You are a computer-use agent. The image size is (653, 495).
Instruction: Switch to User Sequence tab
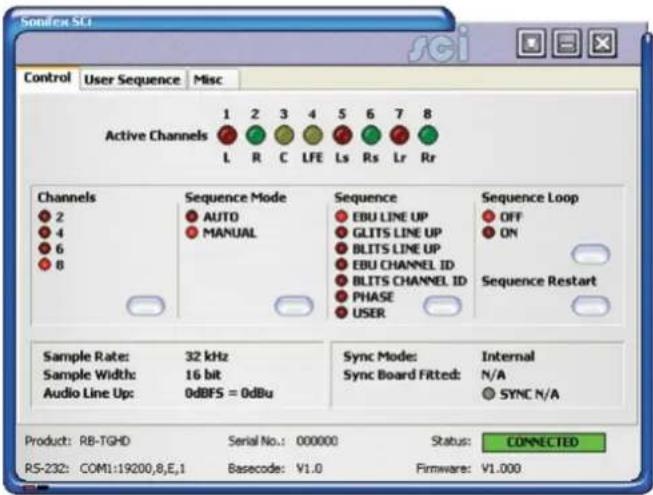tap(132, 80)
